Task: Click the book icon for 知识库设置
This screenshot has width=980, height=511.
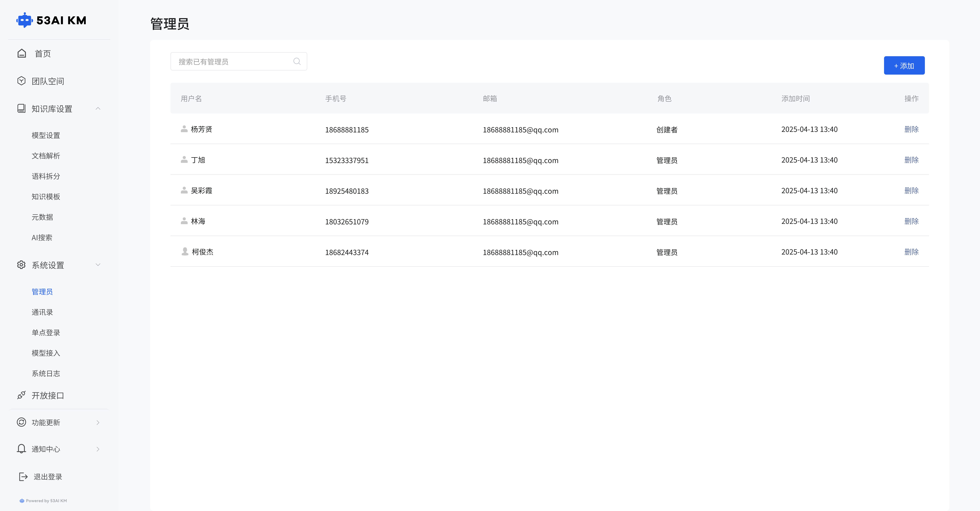Action: 21,109
